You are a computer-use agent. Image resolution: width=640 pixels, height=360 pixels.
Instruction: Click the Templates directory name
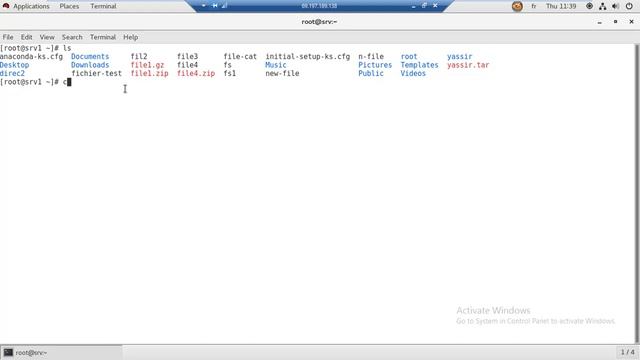pyautogui.click(x=419, y=65)
